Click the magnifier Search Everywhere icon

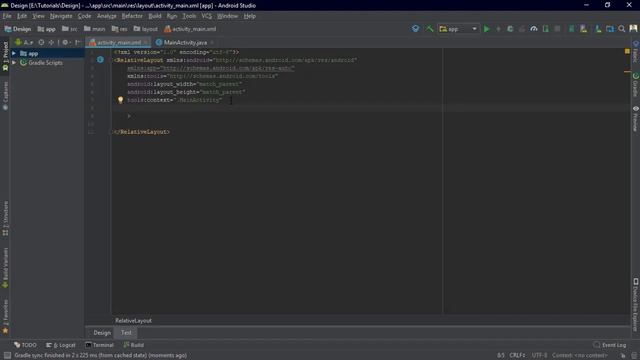click(622, 29)
